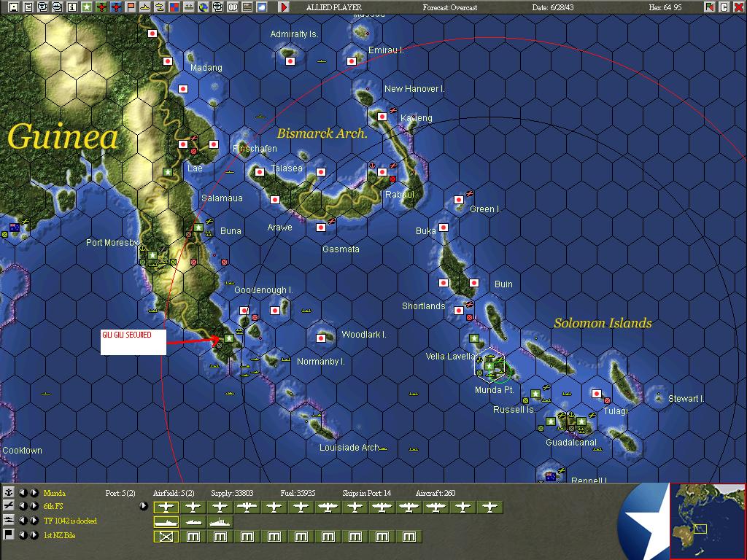
Task: Select the Allied star base at Munda Pt.
Action: click(489, 366)
